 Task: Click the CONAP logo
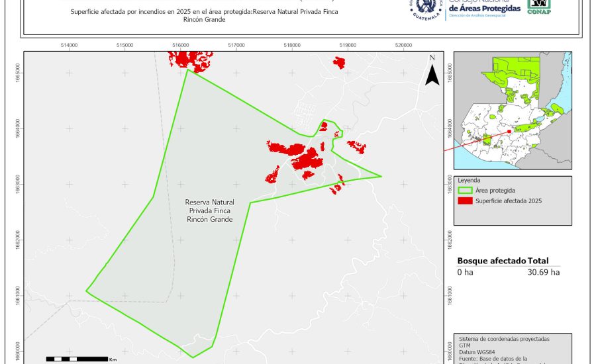(x=538, y=7)
